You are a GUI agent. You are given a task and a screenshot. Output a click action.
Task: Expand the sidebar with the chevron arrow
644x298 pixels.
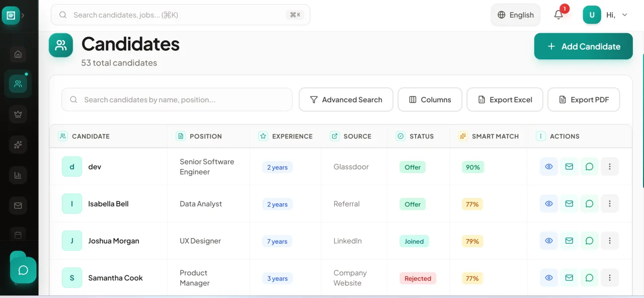(23, 15)
